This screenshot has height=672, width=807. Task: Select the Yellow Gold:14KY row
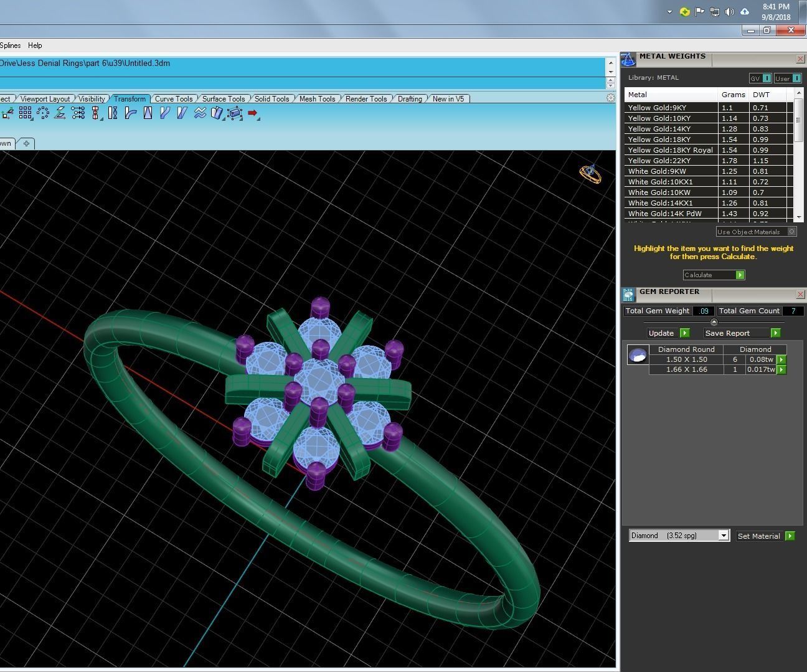(709, 129)
